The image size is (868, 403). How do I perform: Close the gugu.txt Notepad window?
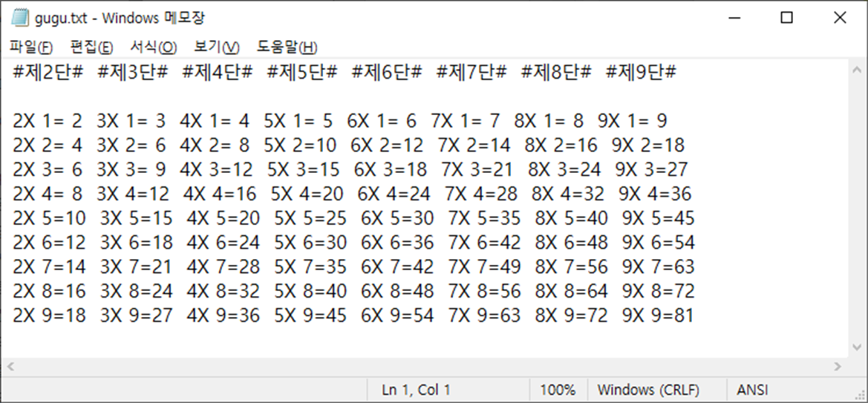840,18
